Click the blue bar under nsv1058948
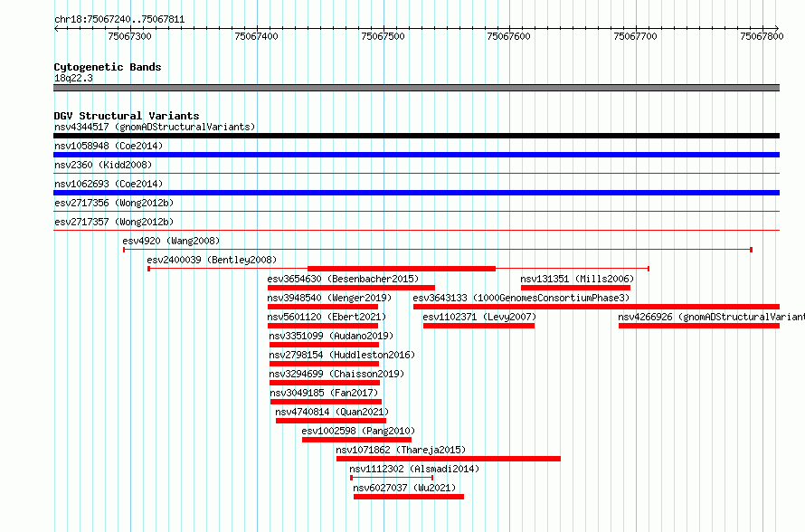Screen dimensions: 805x532 point(416,155)
